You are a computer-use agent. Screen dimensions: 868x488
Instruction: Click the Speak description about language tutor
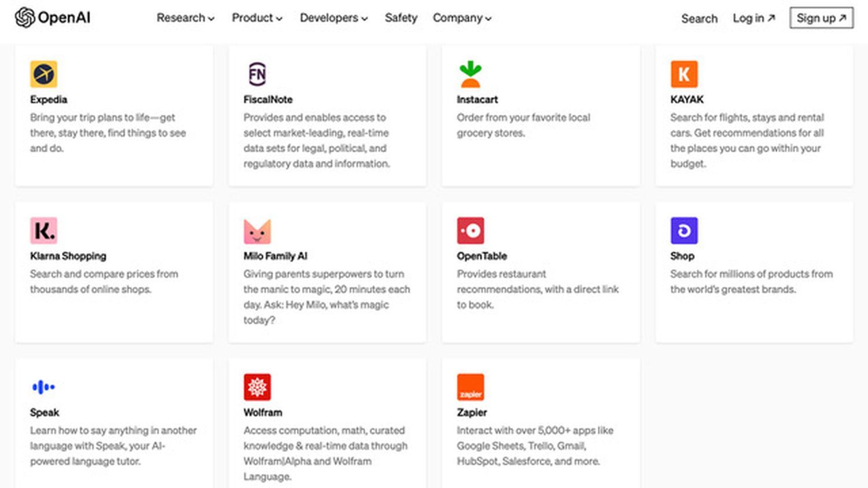(113, 446)
